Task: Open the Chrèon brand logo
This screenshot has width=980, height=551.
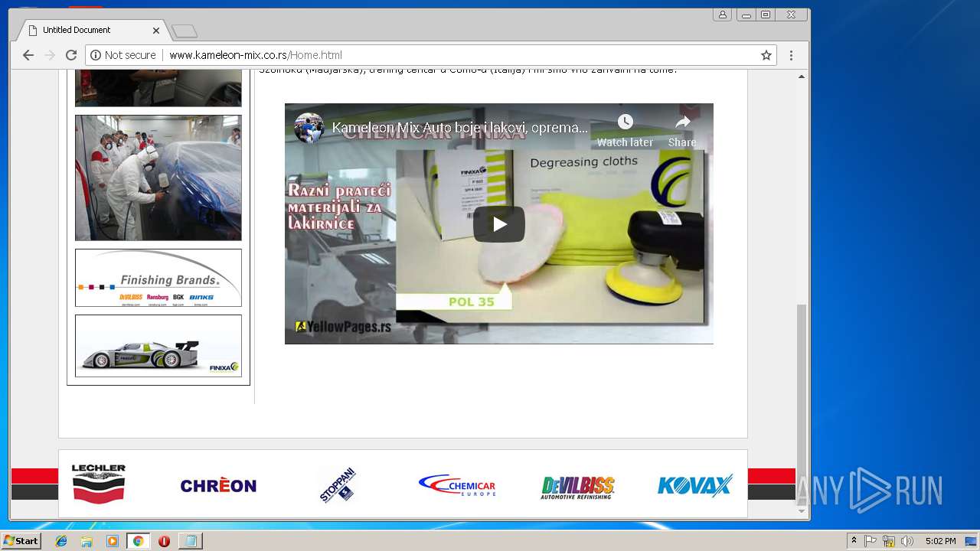Action: 218,485
